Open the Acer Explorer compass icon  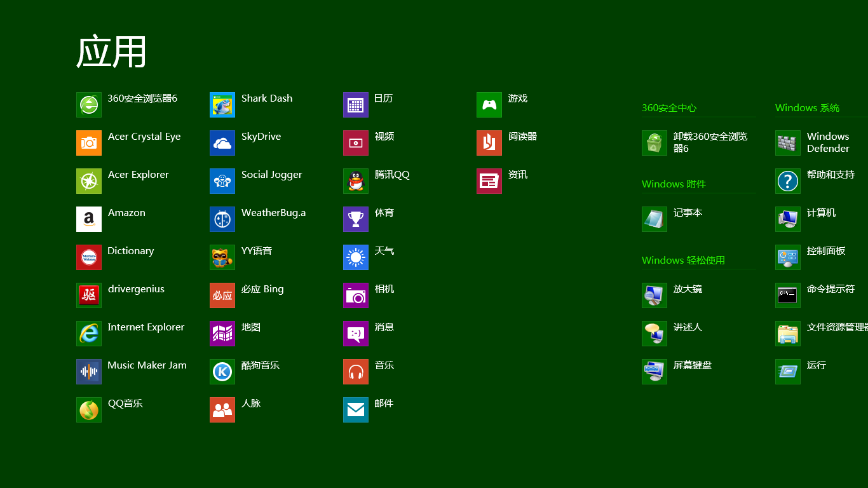89,181
